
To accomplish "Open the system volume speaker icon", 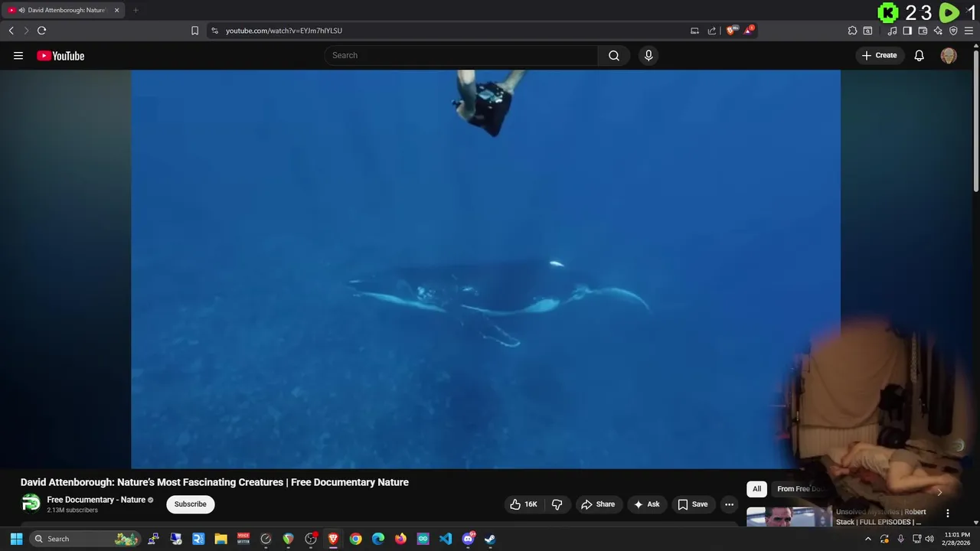I will coord(929,539).
